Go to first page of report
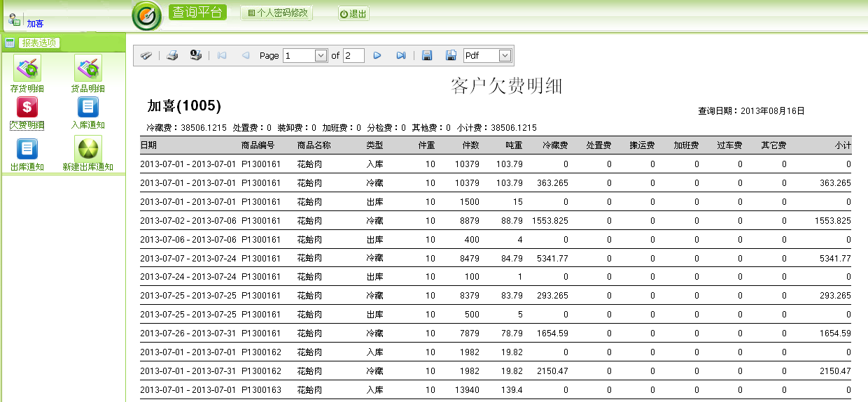 coord(222,55)
